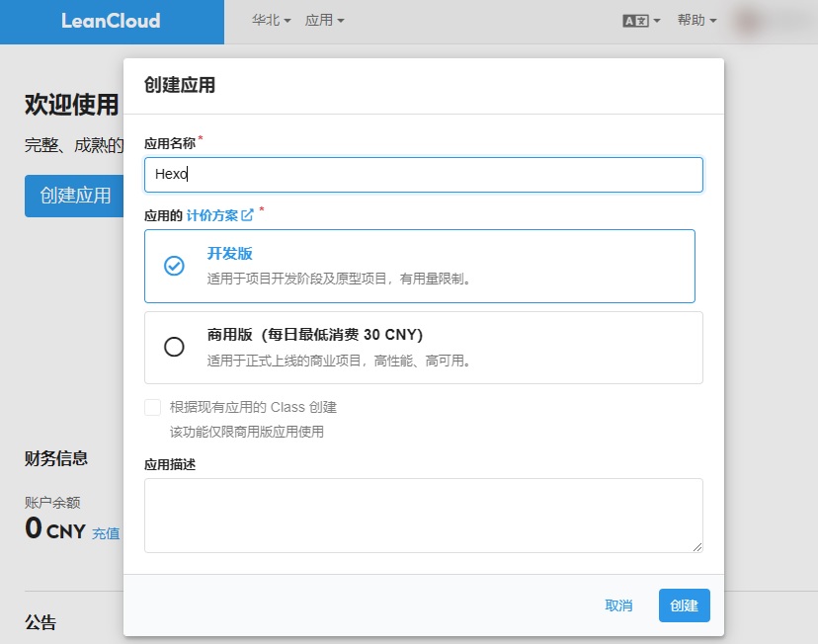Click the 该功能仅限商用版应用使用 note text
818x644 pixels.
247,432
